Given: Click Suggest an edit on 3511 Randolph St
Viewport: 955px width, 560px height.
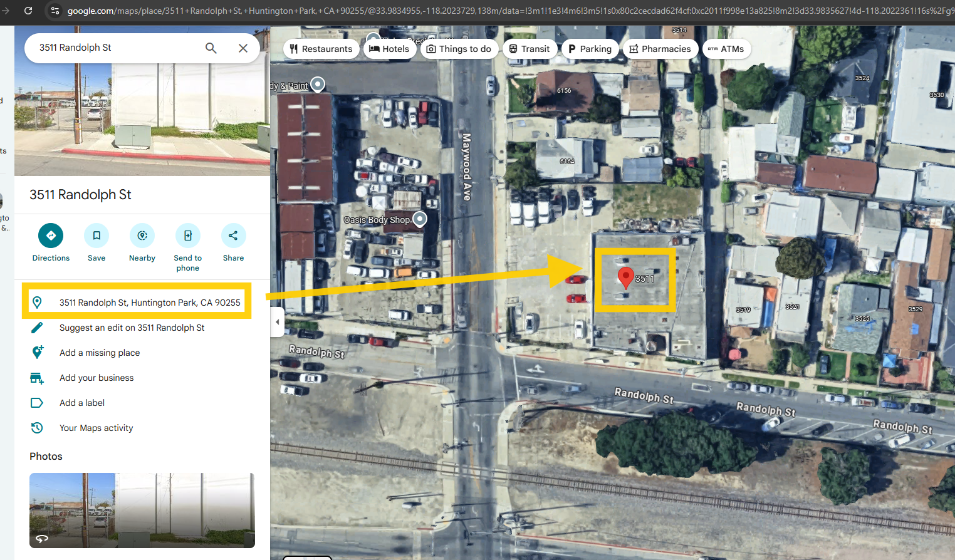Looking at the screenshot, I should click(x=132, y=328).
